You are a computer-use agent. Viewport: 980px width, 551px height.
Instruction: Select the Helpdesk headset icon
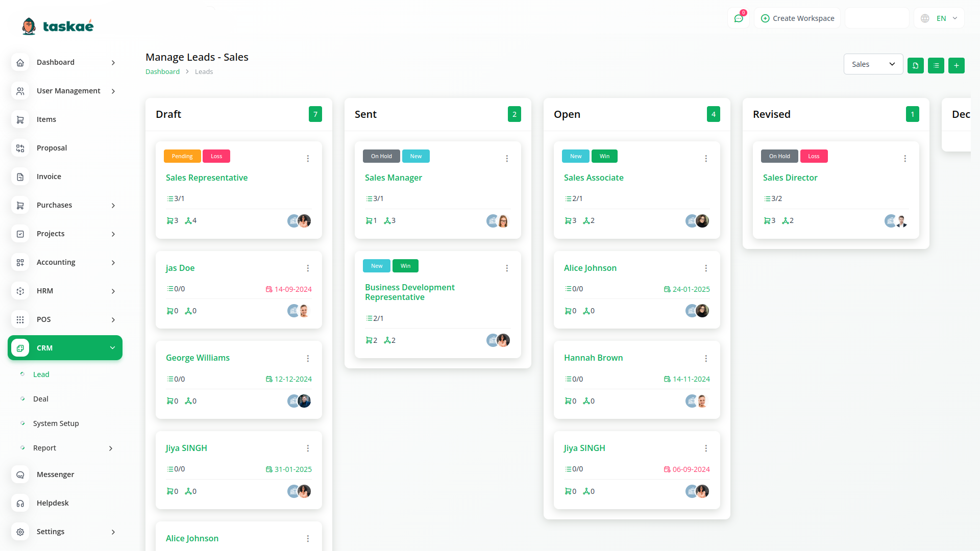[20, 503]
